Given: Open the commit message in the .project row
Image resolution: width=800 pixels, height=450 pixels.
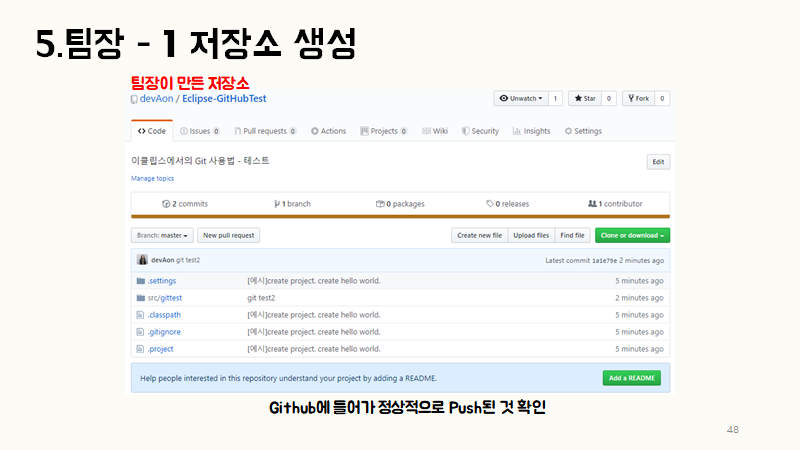Looking at the screenshot, I should pyautogui.click(x=314, y=349).
